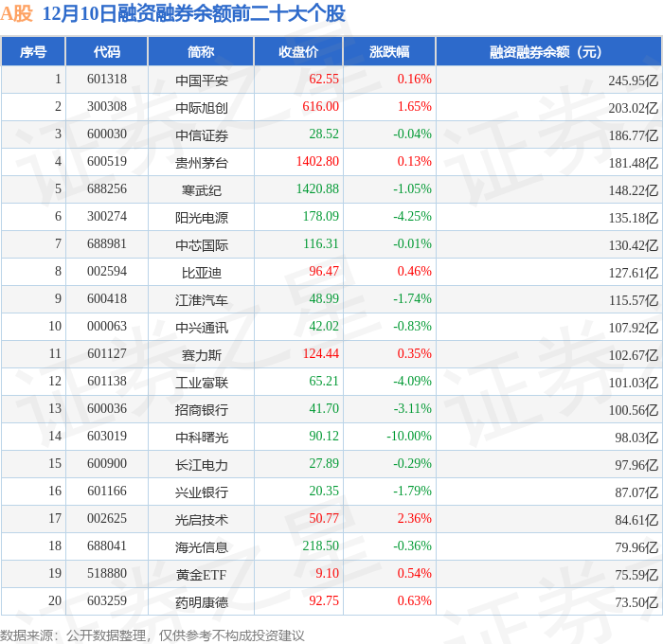The width and height of the screenshot is (663, 644).
Task: Select stock code 002594
Action: pyautogui.click(x=107, y=272)
